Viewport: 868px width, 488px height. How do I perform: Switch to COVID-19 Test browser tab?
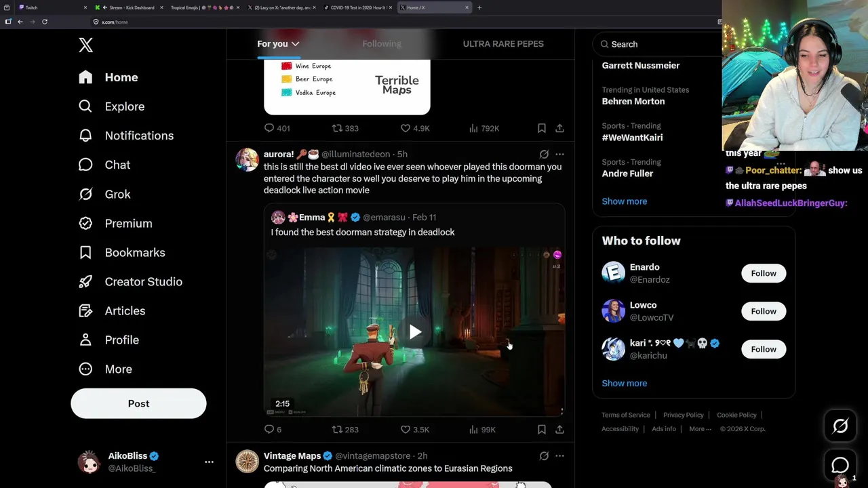point(357,7)
